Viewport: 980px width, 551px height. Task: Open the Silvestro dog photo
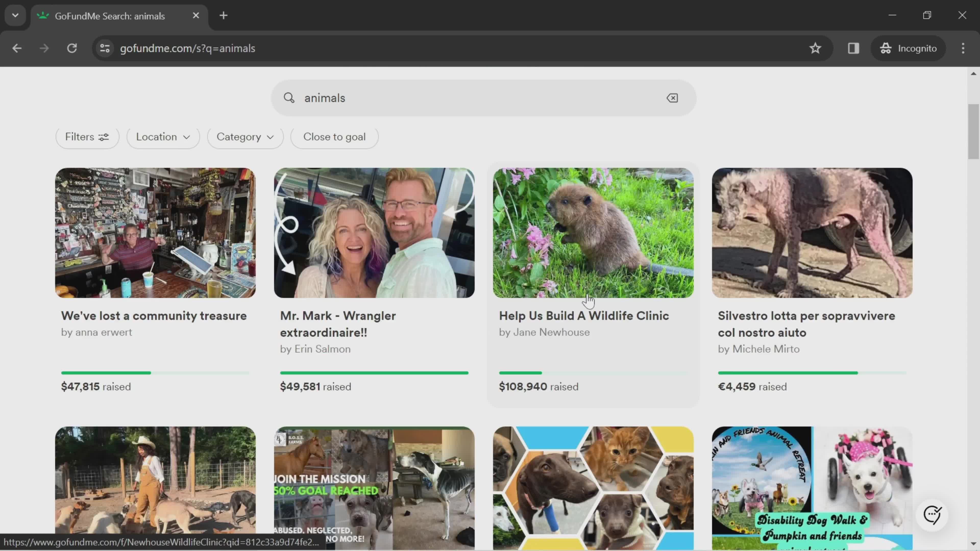click(x=812, y=233)
